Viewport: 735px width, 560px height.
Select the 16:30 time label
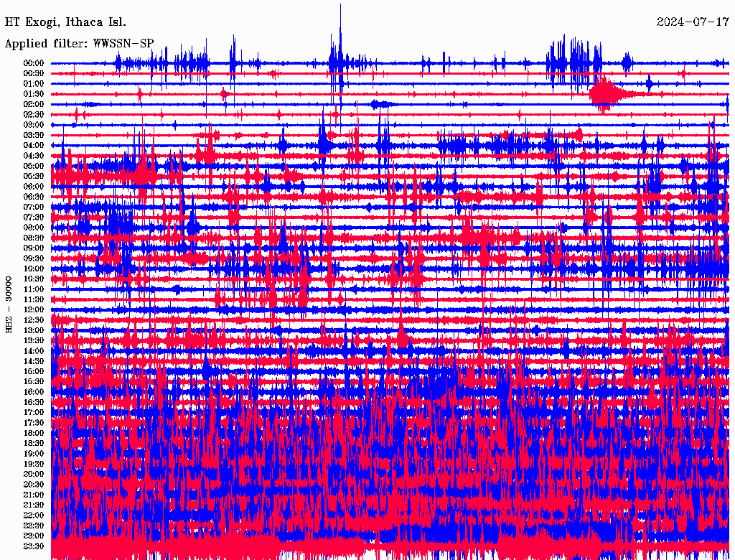34,402
